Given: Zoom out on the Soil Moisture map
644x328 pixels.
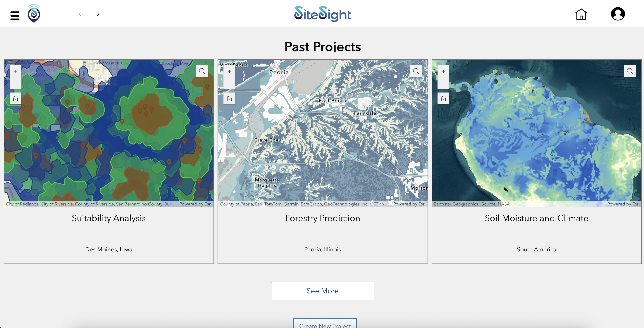Looking at the screenshot, I should [x=443, y=83].
